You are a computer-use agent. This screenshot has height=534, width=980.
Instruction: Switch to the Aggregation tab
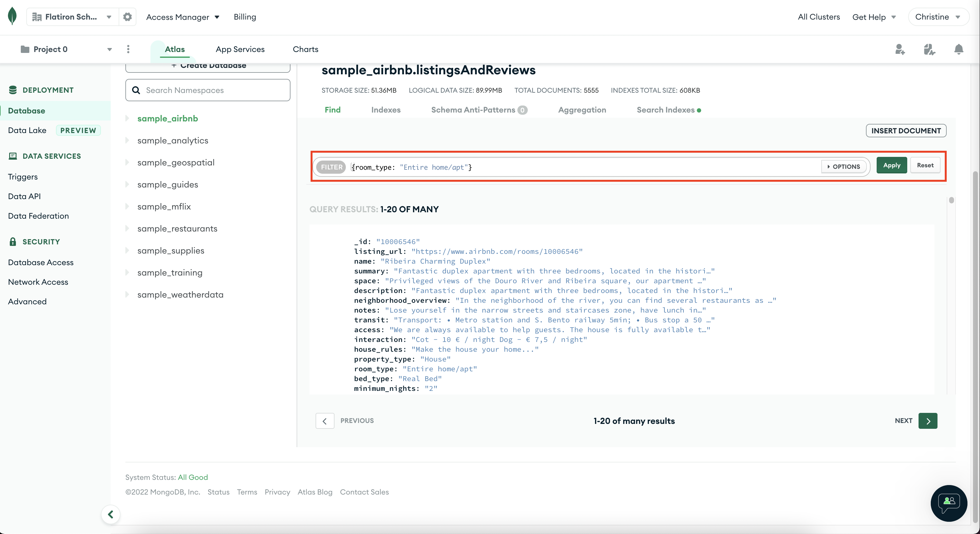click(x=582, y=110)
